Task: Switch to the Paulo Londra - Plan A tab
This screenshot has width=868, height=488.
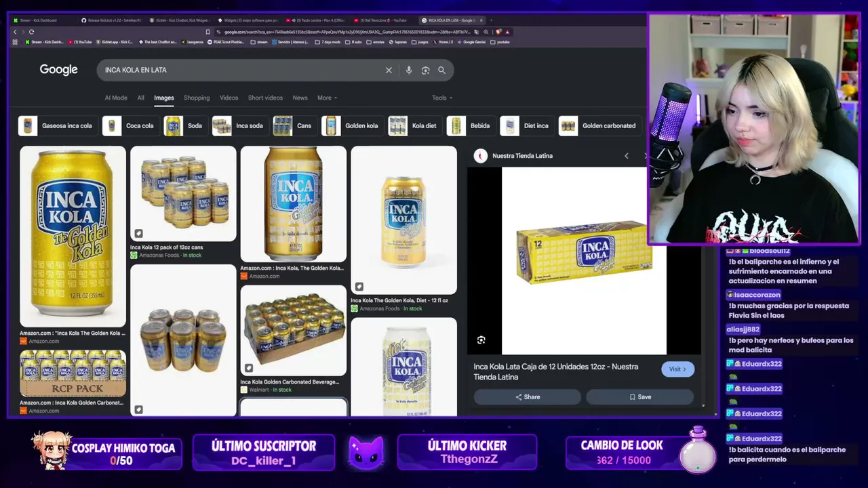Action: [x=316, y=20]
